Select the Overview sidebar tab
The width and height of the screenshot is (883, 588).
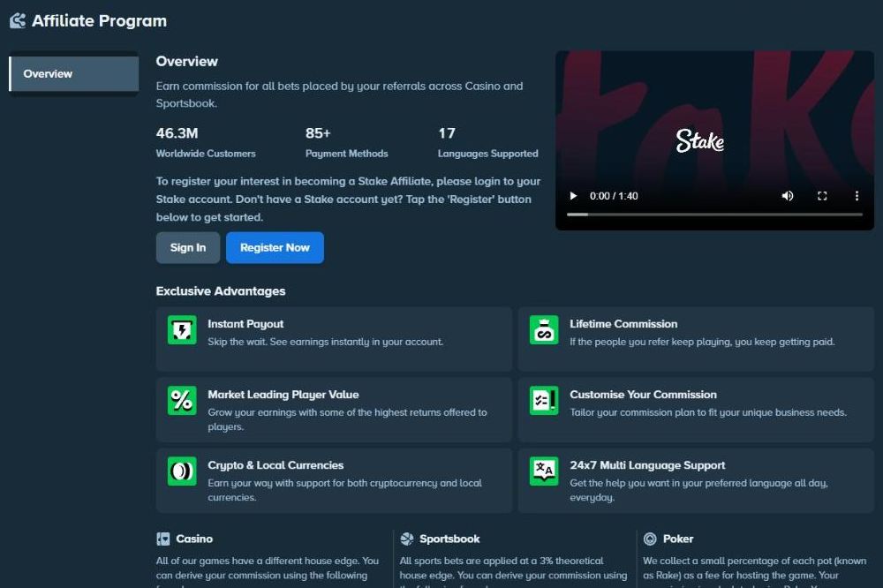pyautogui.click(x=74, y=74)
